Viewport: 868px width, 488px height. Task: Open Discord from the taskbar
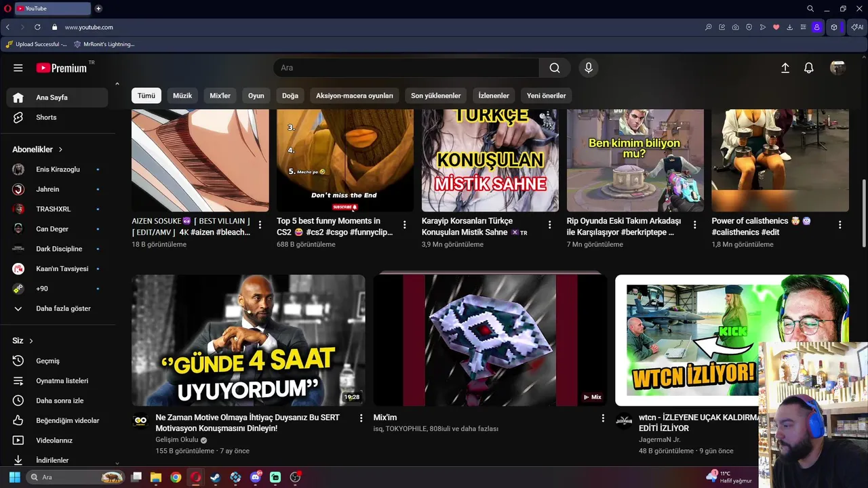(x=256, y=477)
